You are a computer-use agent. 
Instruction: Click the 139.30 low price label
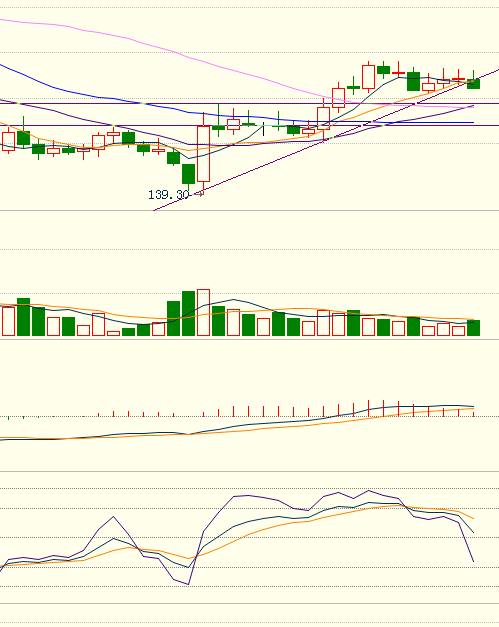point(168,195)
